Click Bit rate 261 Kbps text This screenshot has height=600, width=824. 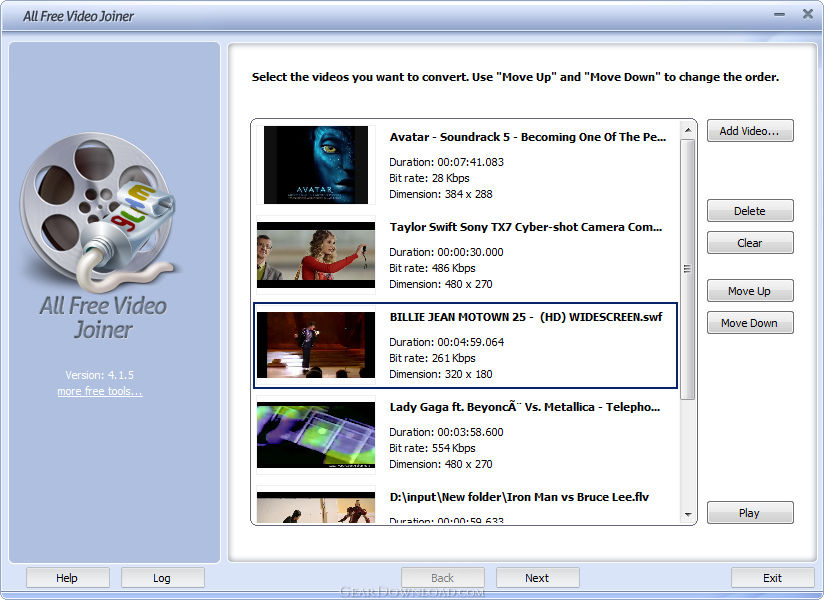point(432,358)
